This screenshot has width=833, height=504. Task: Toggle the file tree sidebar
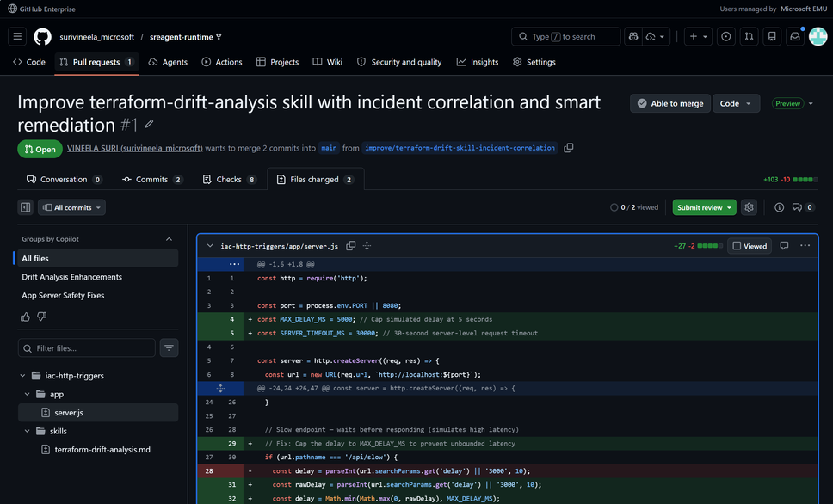pyautogui.click(x=26, y=207)
